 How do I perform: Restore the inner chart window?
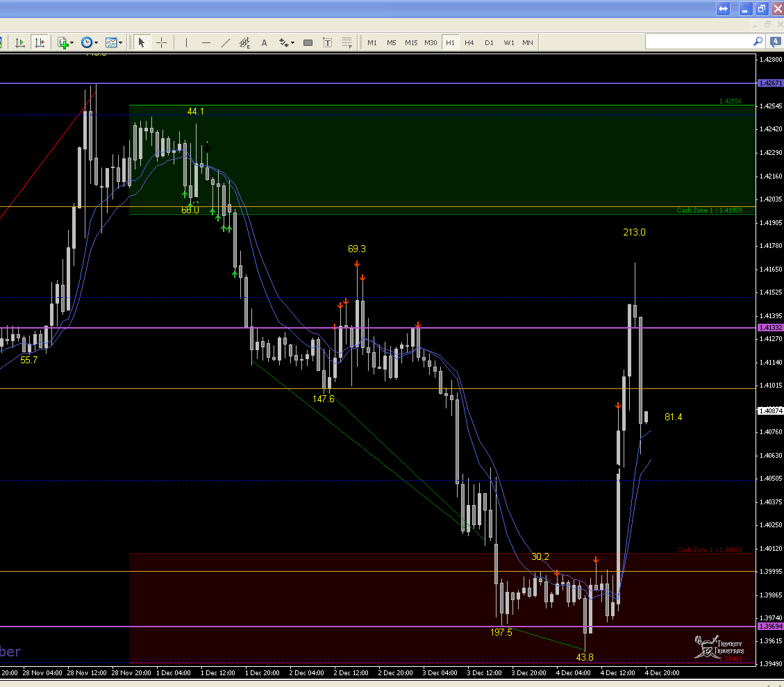767,24
